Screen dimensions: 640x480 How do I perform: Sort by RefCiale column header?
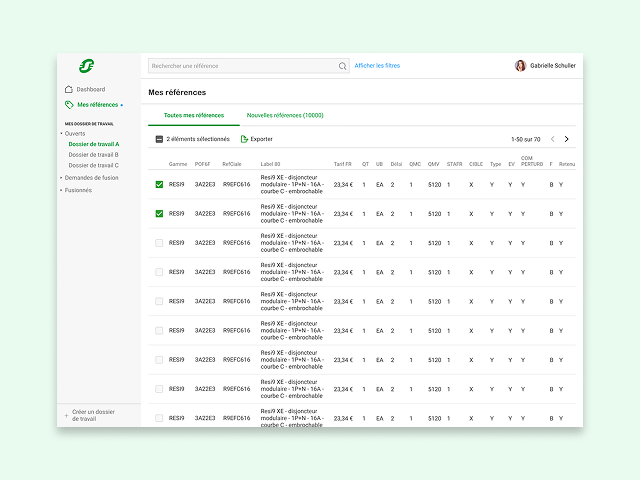pos(232,164)
